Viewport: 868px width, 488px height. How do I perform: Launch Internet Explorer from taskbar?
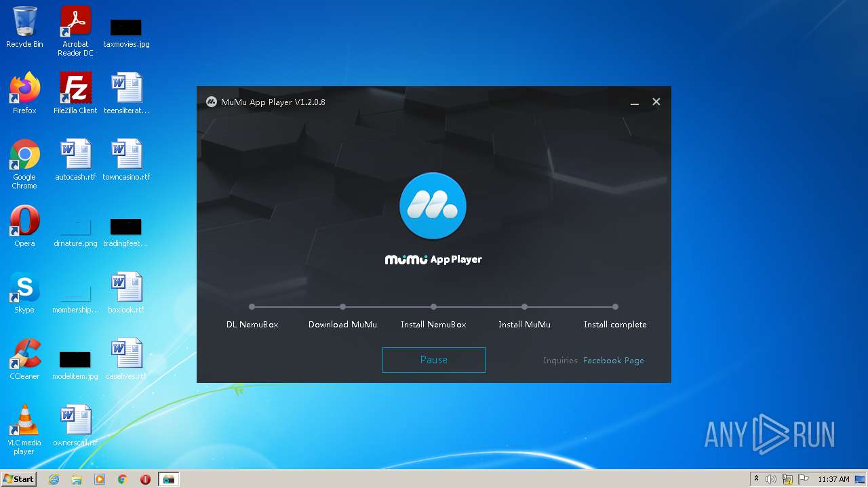click(x=54, y=479)
